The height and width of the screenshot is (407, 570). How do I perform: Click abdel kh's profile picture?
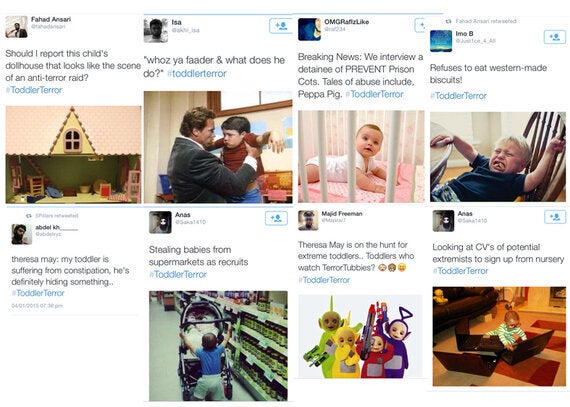[x=21, y=234]
